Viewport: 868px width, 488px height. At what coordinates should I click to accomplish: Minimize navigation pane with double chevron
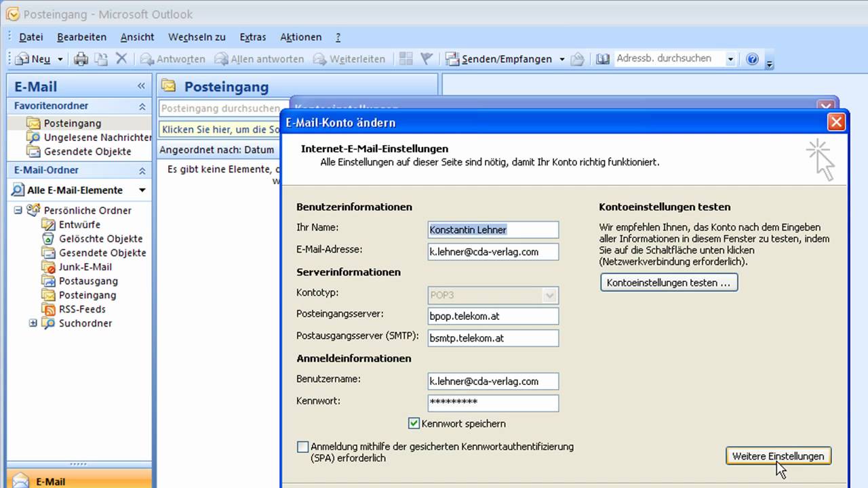pyautogui.click(x=141, y=86)
